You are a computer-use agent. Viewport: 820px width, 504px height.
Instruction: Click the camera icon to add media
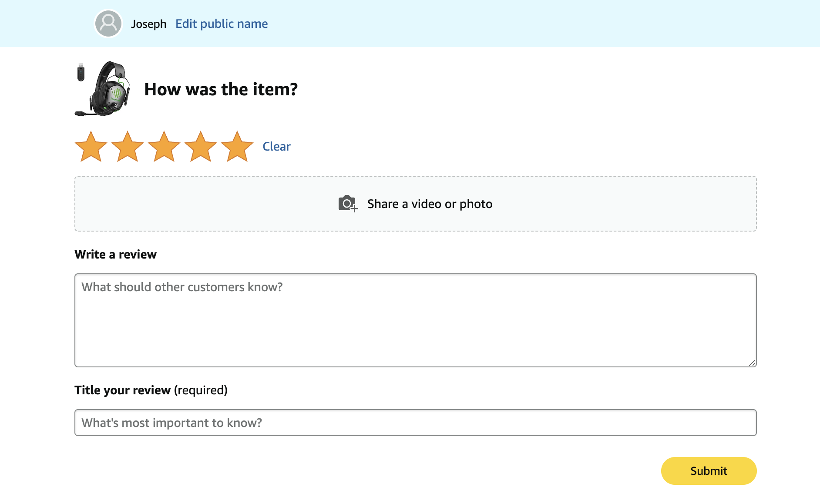[x=348, y=204]
